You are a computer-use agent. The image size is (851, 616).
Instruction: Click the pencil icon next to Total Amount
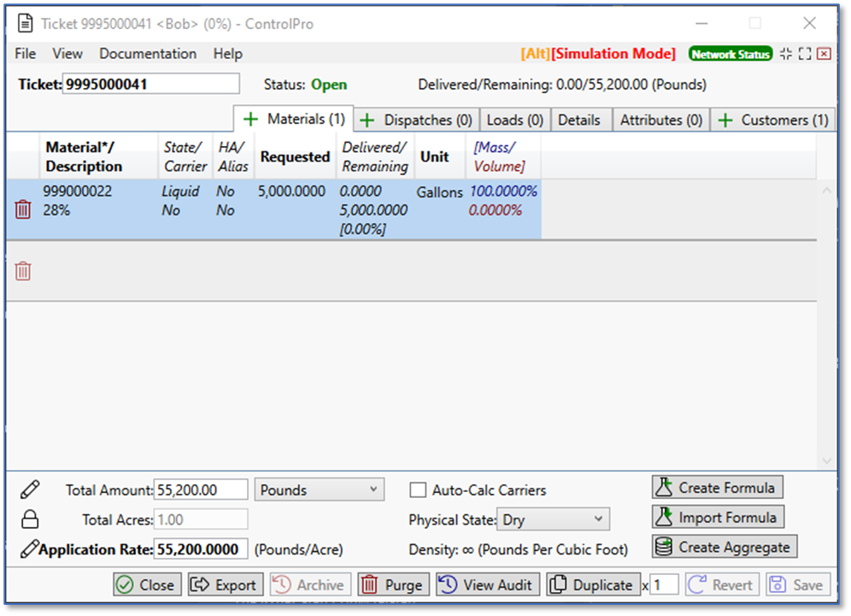coord(29,490)
